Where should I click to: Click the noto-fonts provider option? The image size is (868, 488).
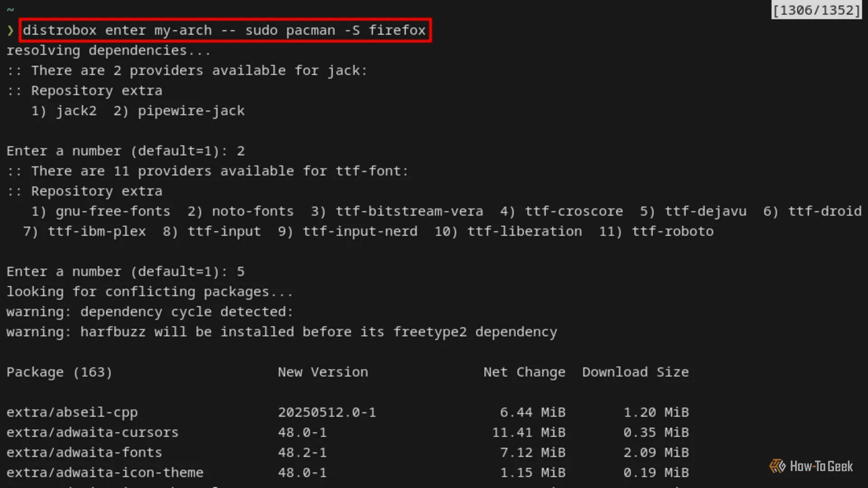coord(252,211)
